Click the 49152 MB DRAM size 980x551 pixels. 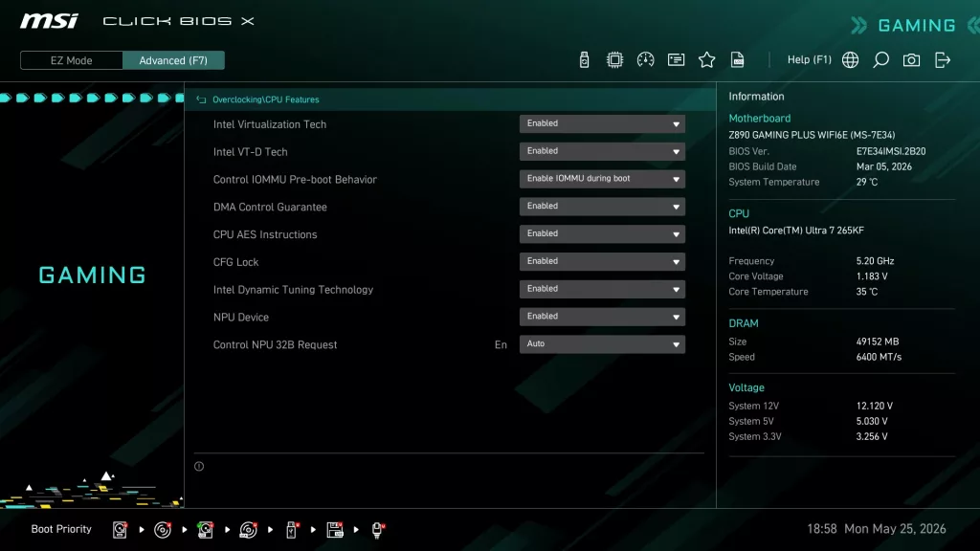click(878, 342)
